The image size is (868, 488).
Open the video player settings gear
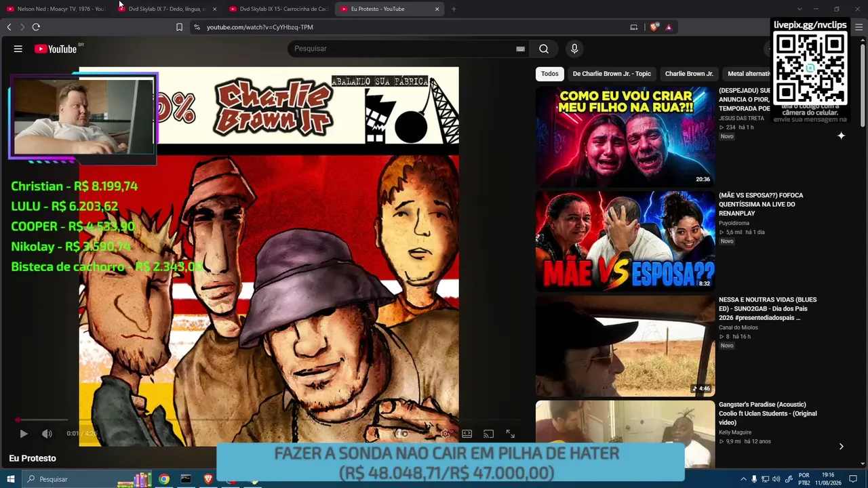pos(446,434)
